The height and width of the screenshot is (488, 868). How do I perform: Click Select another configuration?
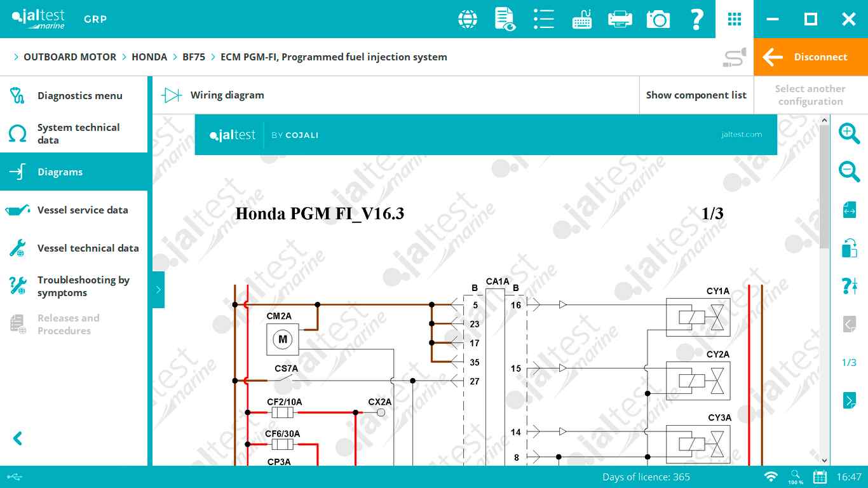[x=811, y=95]
